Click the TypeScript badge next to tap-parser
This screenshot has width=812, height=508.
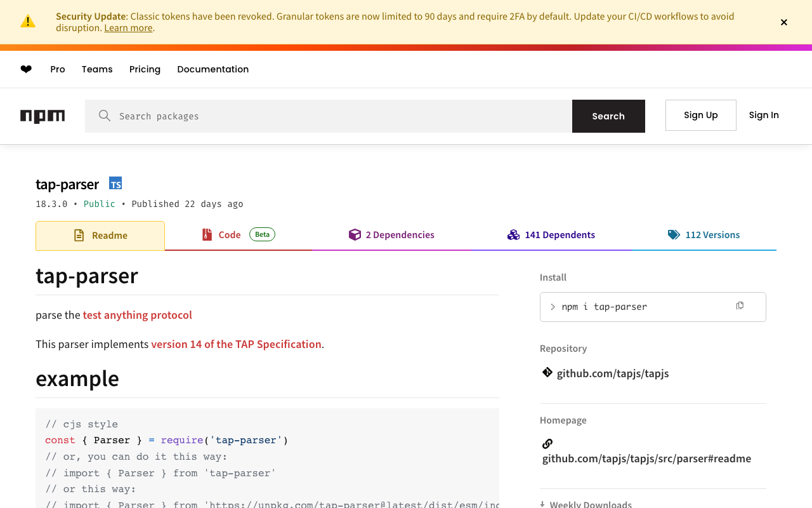(x=115, y=184)
